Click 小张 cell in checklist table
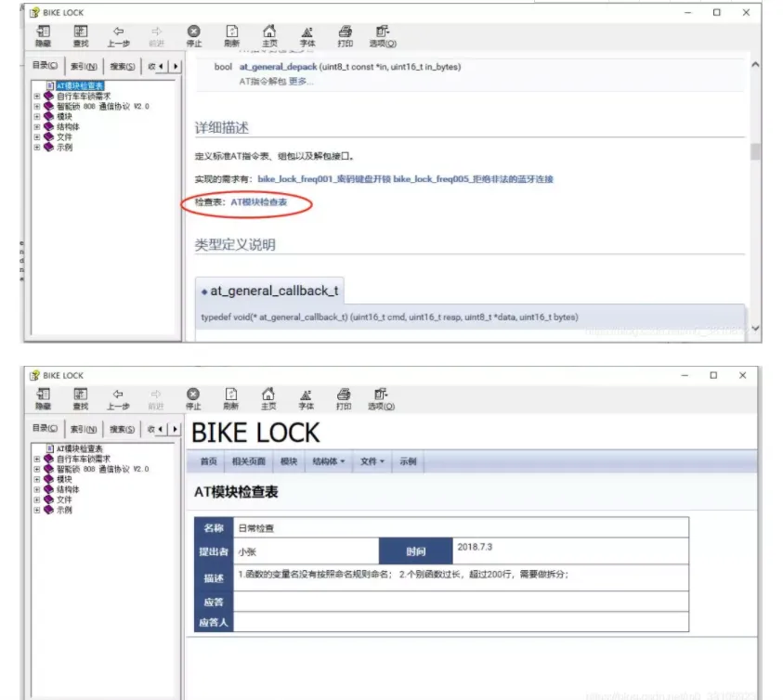The height and width of the screenshot is (700, 783). click(307, 551)
